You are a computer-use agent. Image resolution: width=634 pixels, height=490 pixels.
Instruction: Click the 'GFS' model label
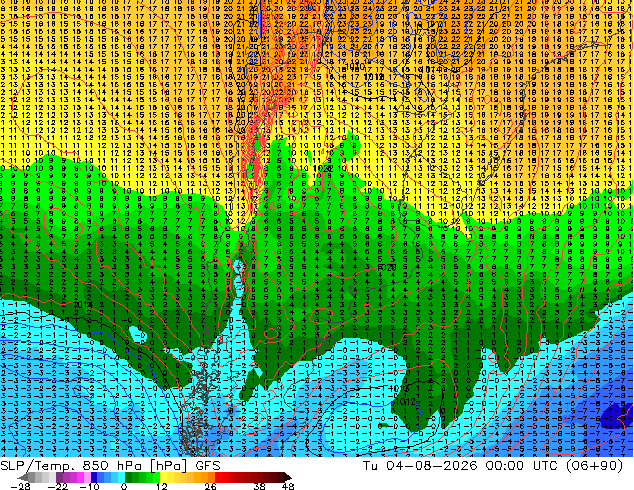[208, 466]
